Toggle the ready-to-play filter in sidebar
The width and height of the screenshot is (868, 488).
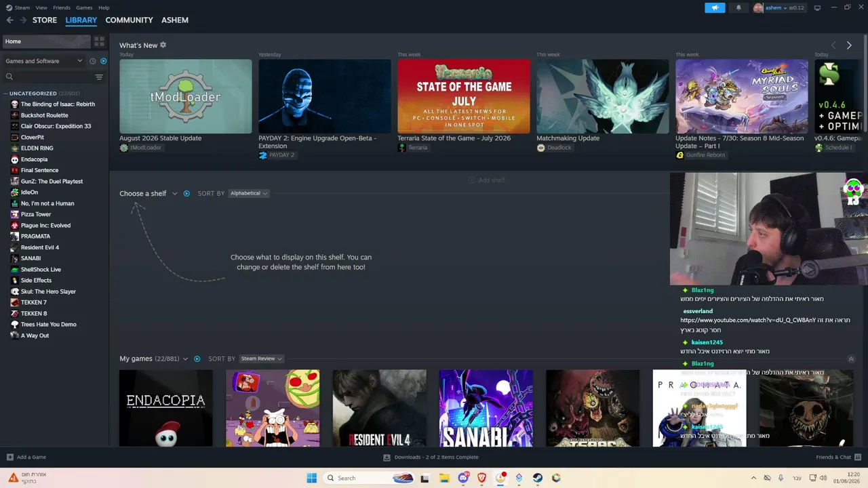pos(103,61)
